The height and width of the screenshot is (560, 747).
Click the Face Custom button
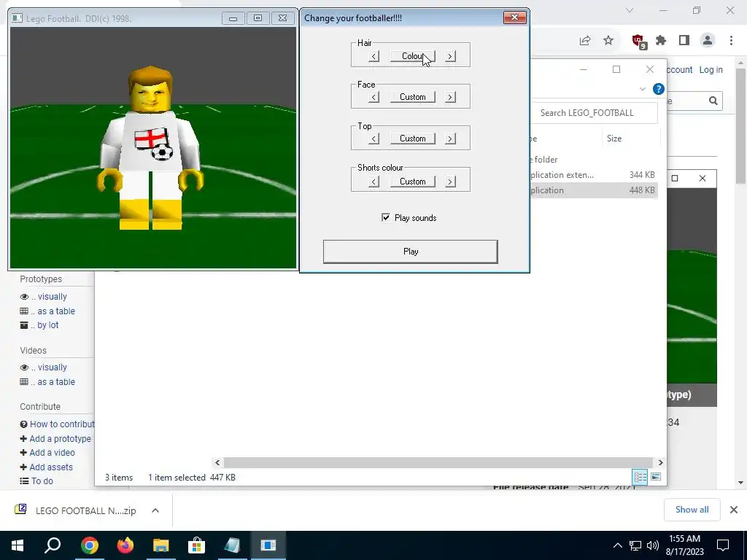[x=413, y=97]
